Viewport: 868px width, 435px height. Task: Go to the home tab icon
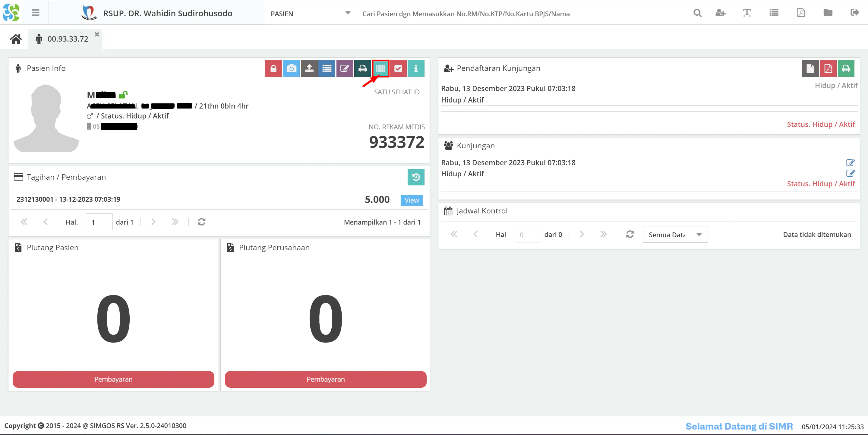point(16,39)
